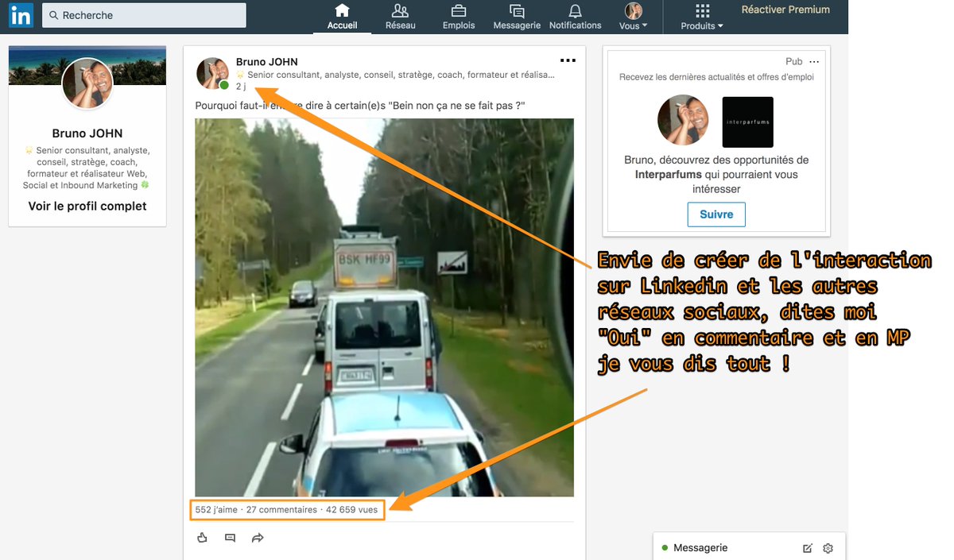Click the Suivre button in ad
The width and height of the screenshot is (954, 560).
pyautogui.click(x=716, y=214)
